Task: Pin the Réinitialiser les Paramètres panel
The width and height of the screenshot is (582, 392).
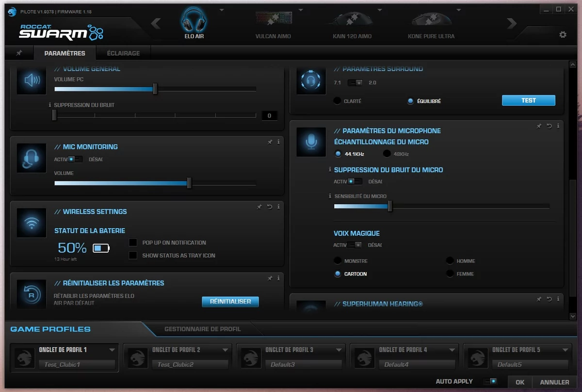Action: click(270, 278)
